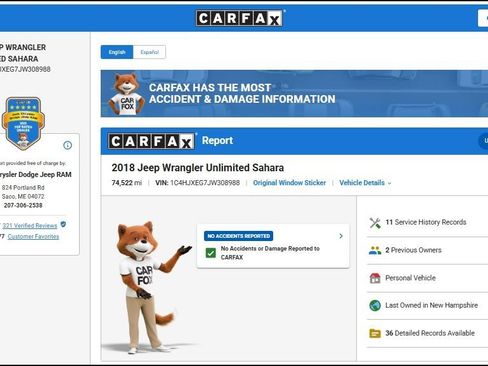Image resolution: width=488 pixels, height=366 pixels.
Task: Click the Last Owned globe icon
Action: tap(375, 305)
